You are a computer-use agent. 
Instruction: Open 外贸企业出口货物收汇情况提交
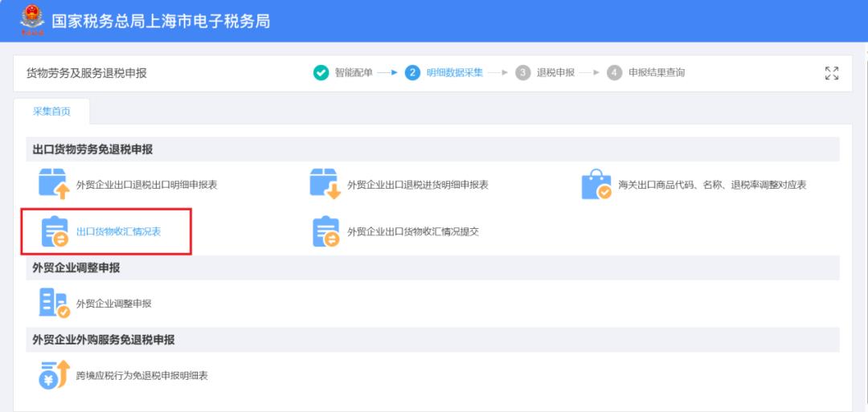pos(413,232)
